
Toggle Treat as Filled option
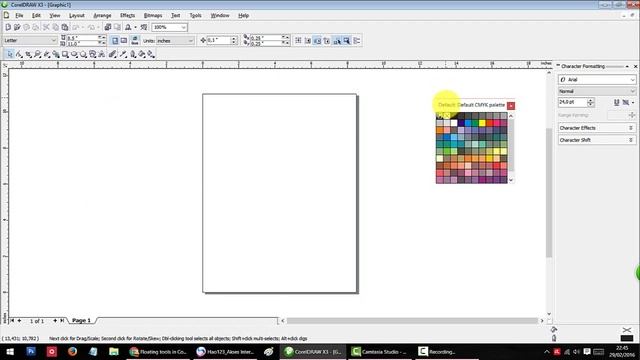click(347, 40)
